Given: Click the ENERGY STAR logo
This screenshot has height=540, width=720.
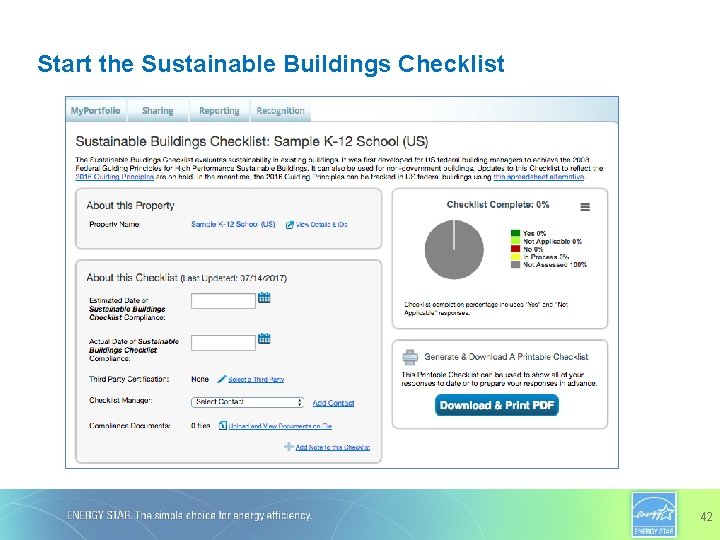Looking at the screenshot, I should pos(654,514).
